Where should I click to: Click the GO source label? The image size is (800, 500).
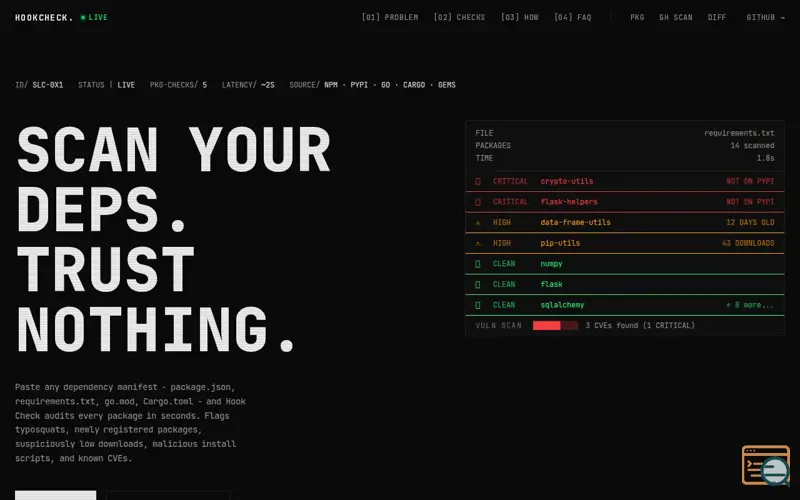tap(385, 85)
